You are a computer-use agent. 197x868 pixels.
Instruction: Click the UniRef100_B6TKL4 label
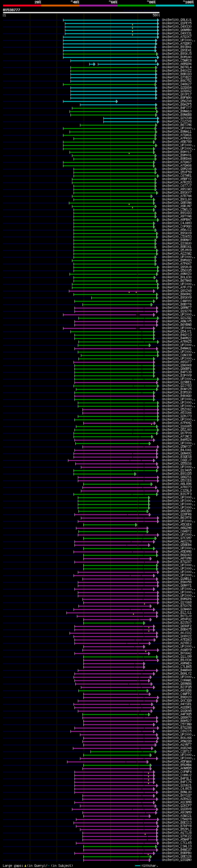click(176, 67)
